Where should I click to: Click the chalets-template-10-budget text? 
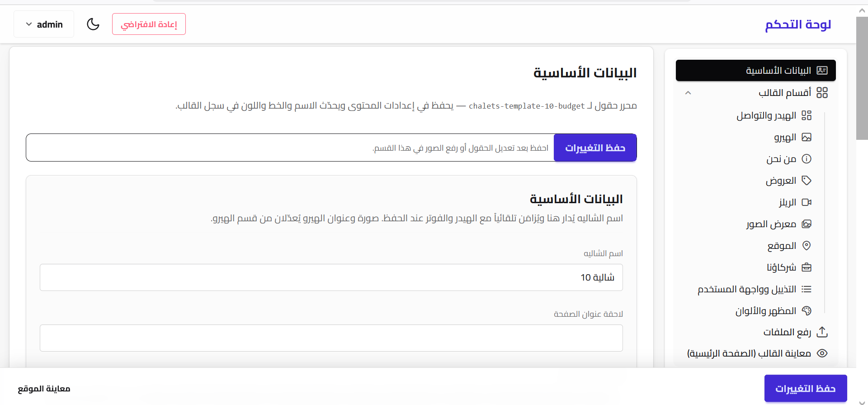(527, 106)
